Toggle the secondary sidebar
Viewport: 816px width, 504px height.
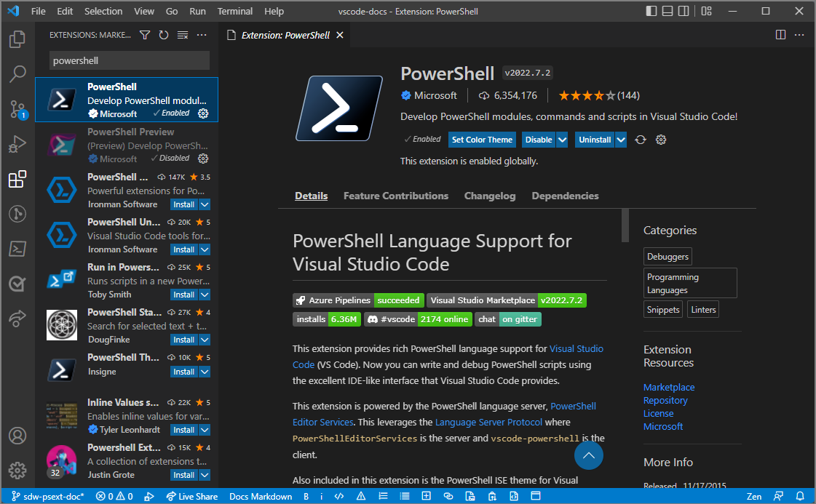682,11
